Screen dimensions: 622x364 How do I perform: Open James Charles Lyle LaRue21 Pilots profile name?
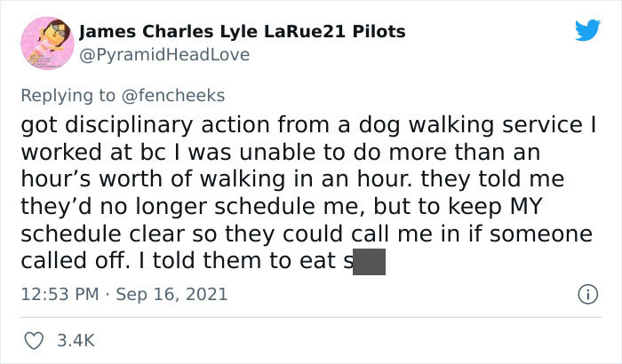242,32
